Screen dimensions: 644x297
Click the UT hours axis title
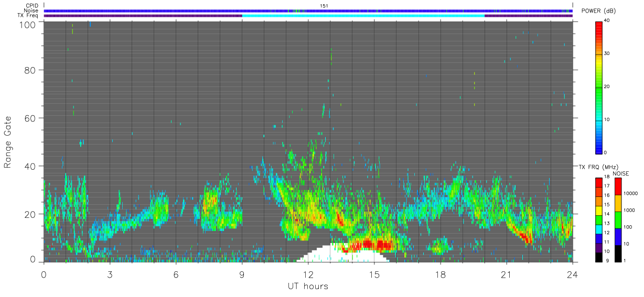(308, 287)
